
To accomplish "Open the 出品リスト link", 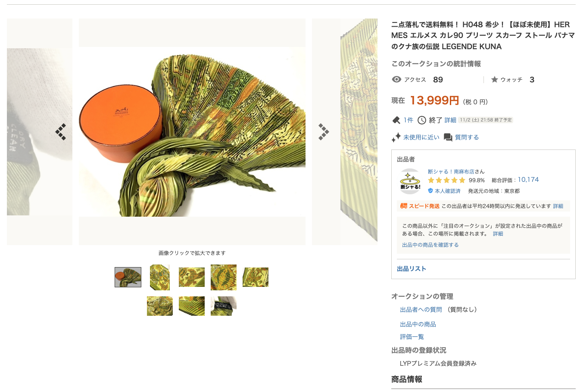I will pos(412,268).
